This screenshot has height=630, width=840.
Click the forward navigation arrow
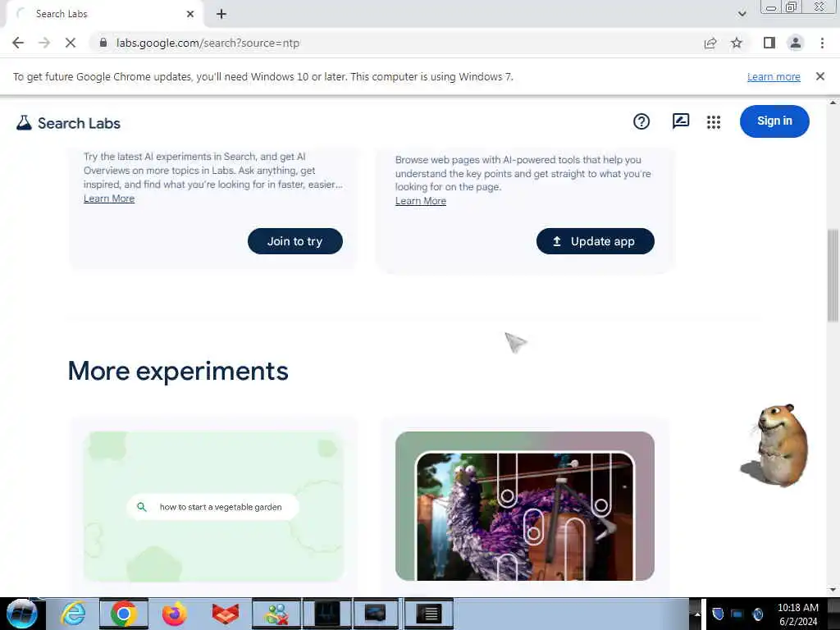coord(44,43)
